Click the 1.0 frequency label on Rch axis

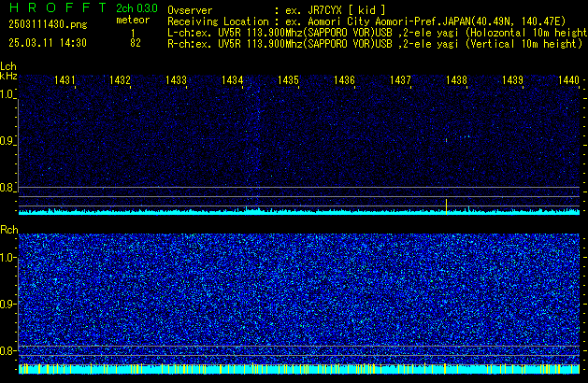tap(7, 258)
